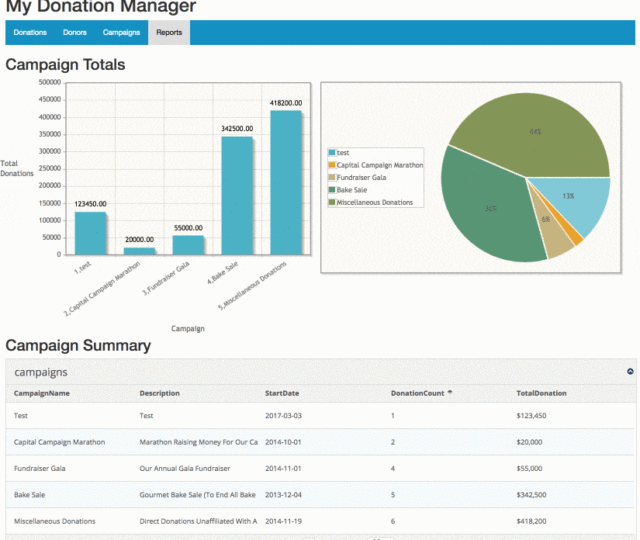The width and height of the screenshot is (640, 540).
Task: Click the 'test' legend label
Action: 343,153
